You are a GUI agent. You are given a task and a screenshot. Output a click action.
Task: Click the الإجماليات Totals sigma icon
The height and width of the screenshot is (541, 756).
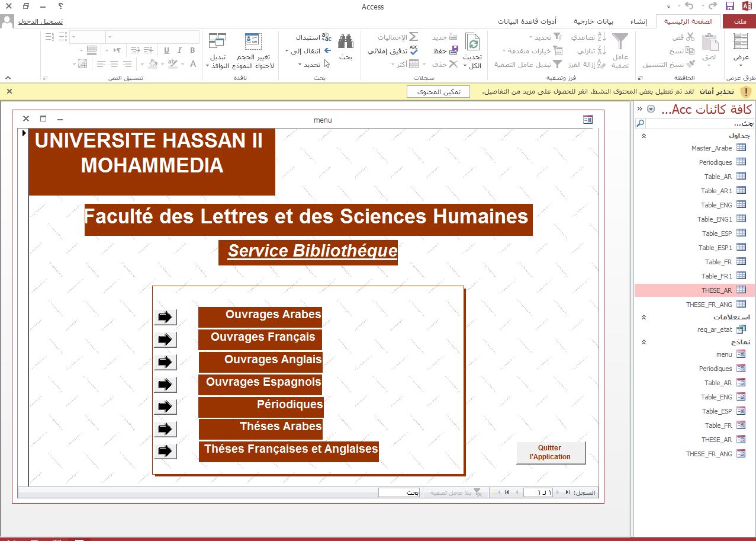(x=414, y=37)
